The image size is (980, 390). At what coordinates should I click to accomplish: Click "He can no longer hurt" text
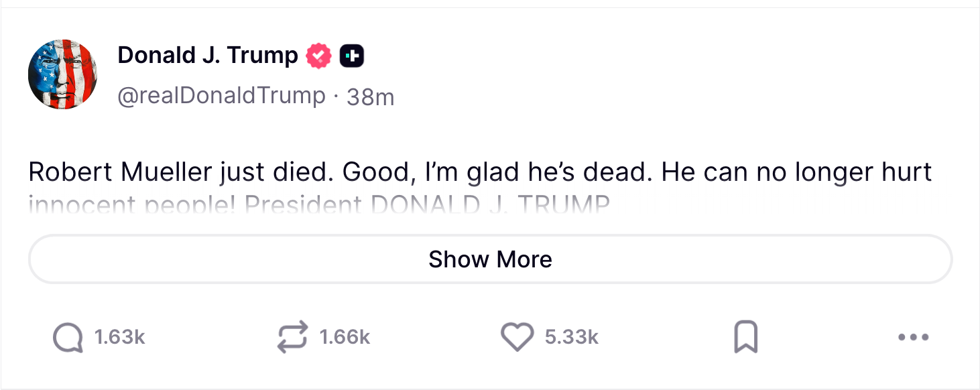tap(796, 172)
